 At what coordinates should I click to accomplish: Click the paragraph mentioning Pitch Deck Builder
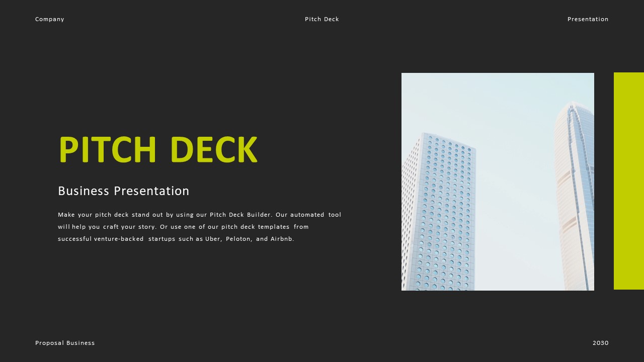[200, 226]
